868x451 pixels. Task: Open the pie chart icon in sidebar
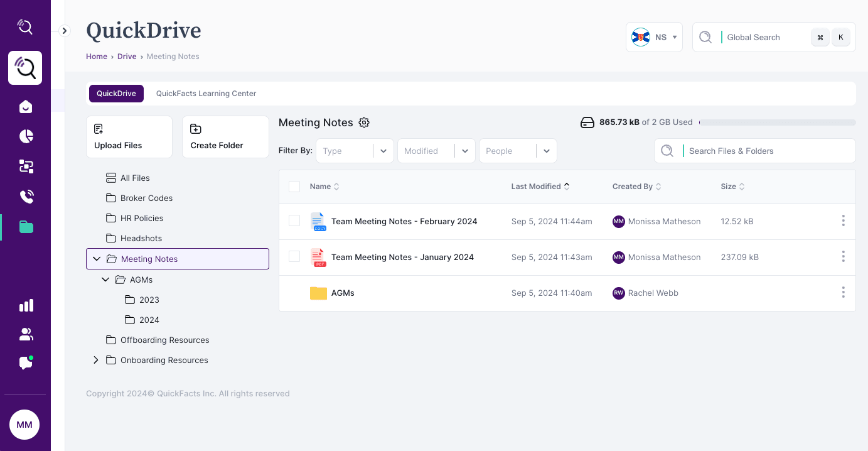click(26, 136)
